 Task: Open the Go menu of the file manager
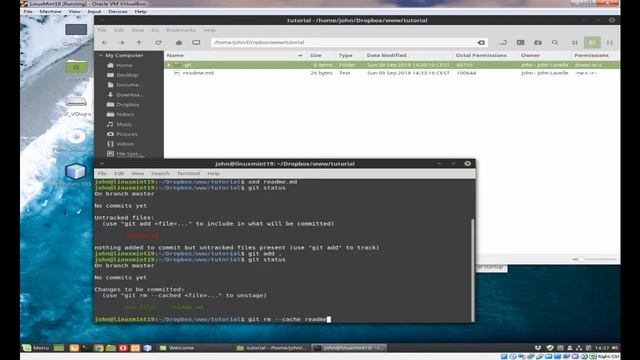[155, 30]
